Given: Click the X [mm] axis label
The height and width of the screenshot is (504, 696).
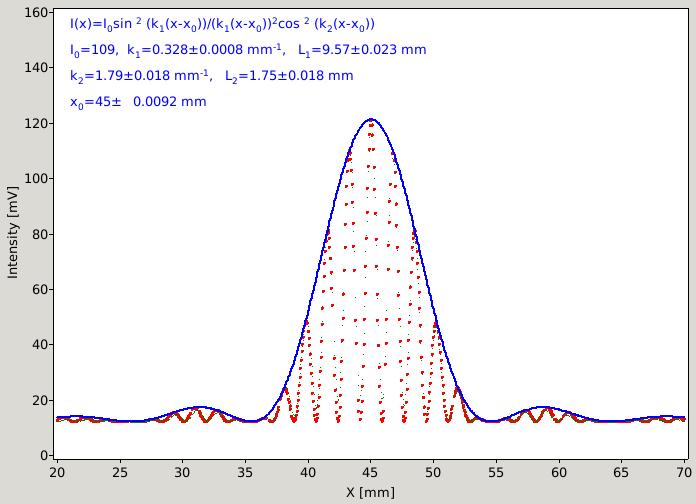Looking at the screenshot, I should (x=371, y=492).
